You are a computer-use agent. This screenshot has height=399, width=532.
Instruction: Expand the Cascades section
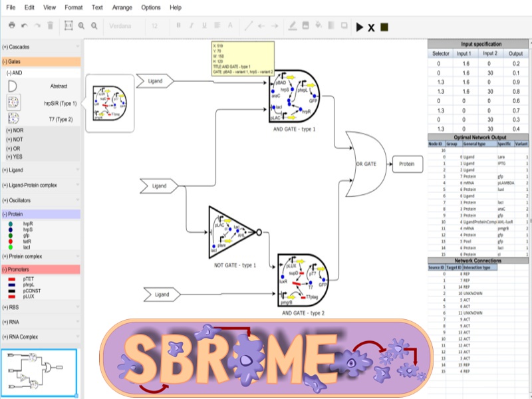coord(40,47)
